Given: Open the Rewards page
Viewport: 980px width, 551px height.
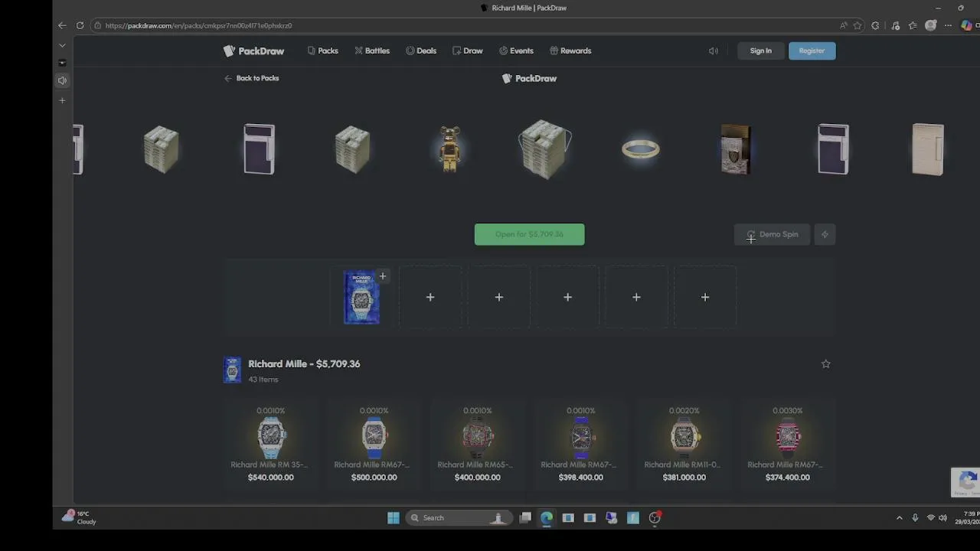Looking at the screenshot, I should [x=570, y=51].
